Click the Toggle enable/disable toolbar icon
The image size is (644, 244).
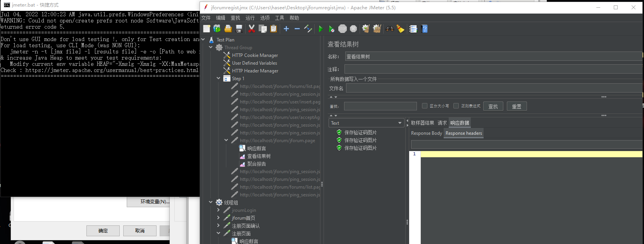point(308,29)
